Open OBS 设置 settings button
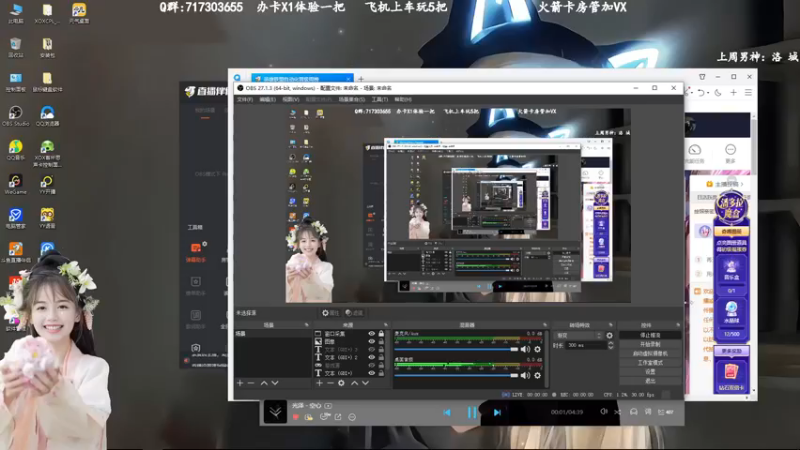This screenshot has height=450, width=800. (650, 372)
